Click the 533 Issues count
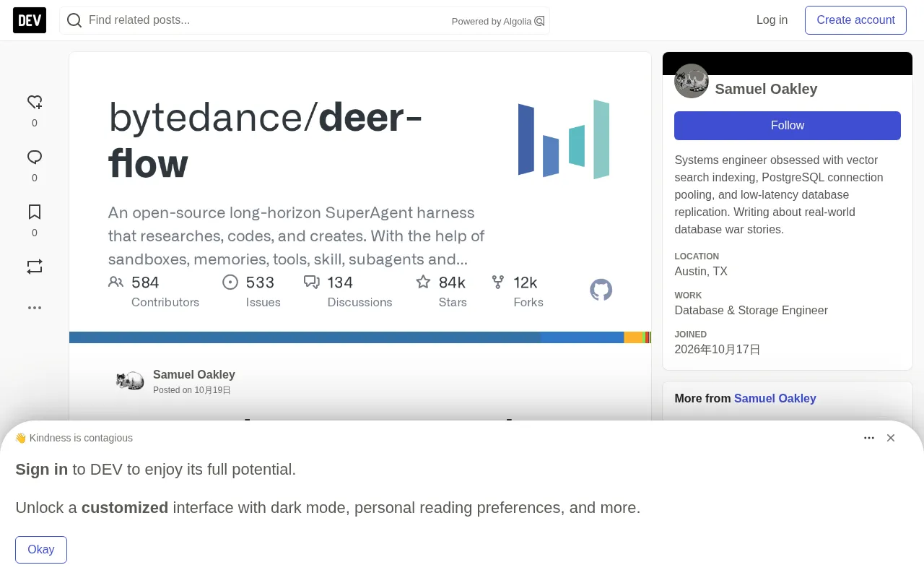The height and width of the screenshot is (578, 924). pos(260,282)
